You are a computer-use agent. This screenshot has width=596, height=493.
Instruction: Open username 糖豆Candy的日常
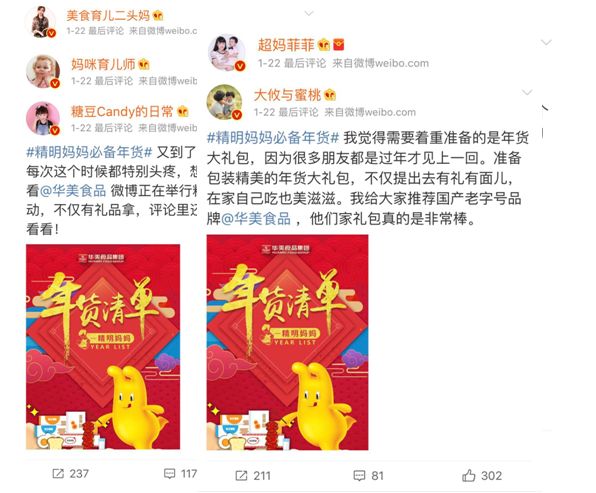tap(122, 111)
